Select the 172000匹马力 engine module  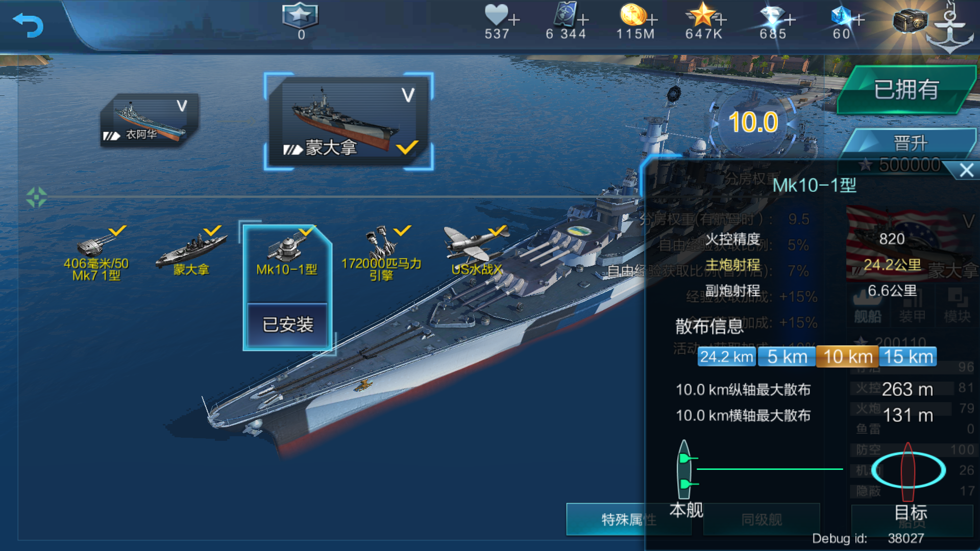381,254
